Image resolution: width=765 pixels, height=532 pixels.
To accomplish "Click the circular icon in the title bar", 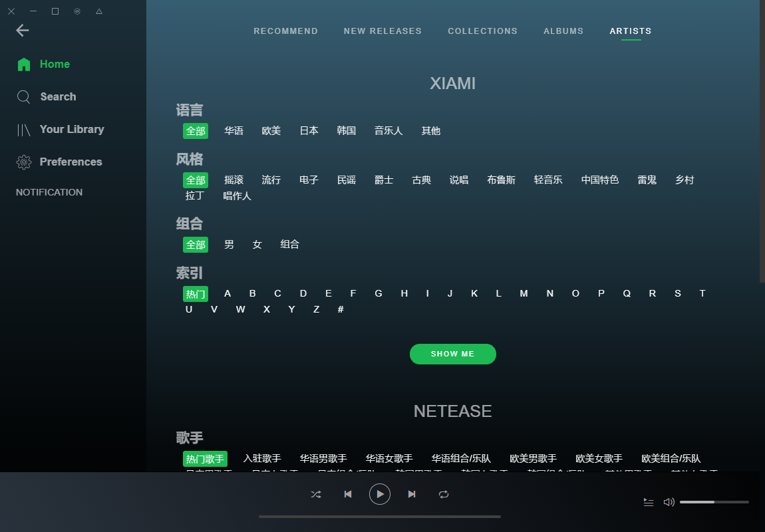I will (x=77, y=11).
